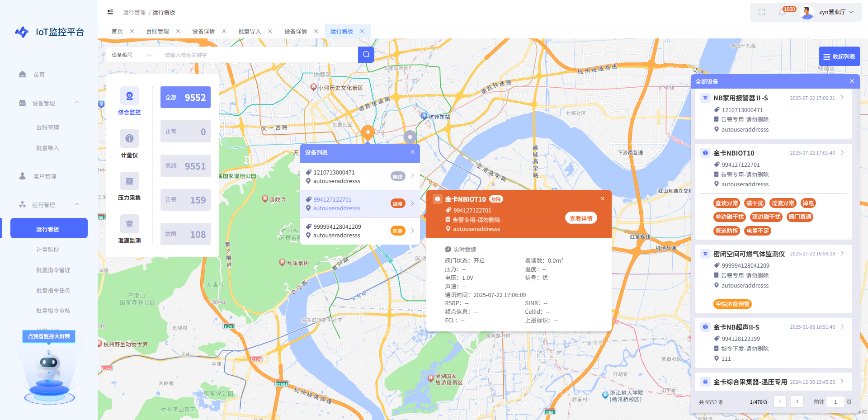
Task: Open 金卡NB超声II-S card chevron
Action: 842,326
